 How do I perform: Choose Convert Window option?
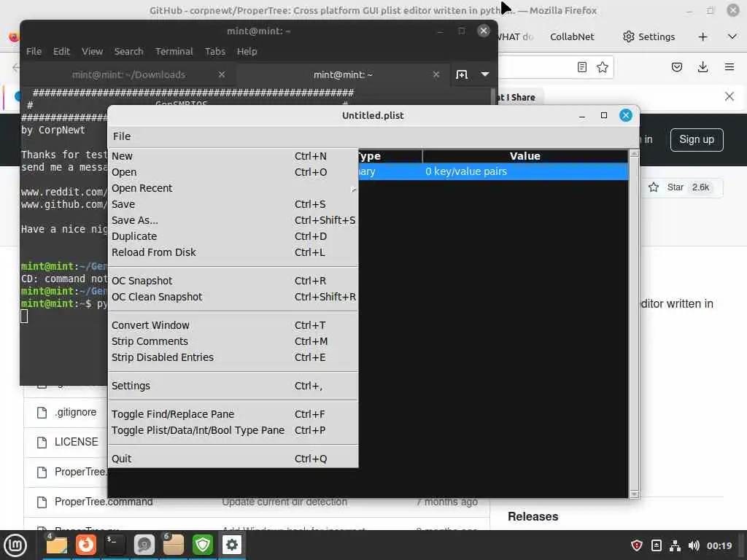pos(233,325)
